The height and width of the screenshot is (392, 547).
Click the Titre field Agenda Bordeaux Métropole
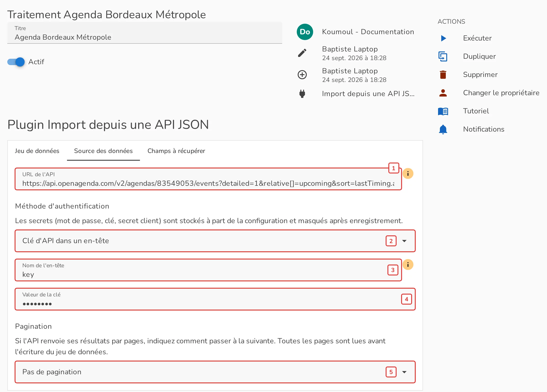145,33
